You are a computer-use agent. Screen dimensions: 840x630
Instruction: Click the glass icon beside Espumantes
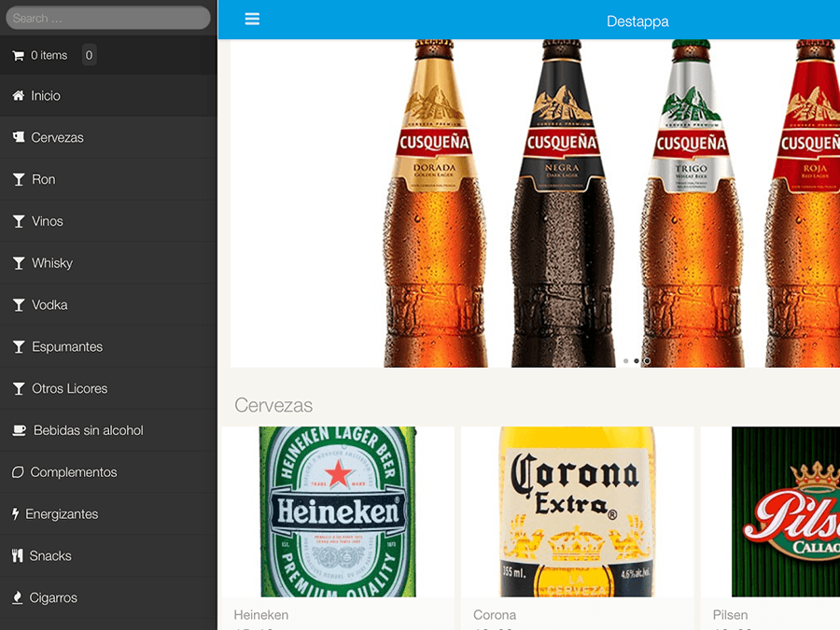pyautogui.click(x=19, y=346)
